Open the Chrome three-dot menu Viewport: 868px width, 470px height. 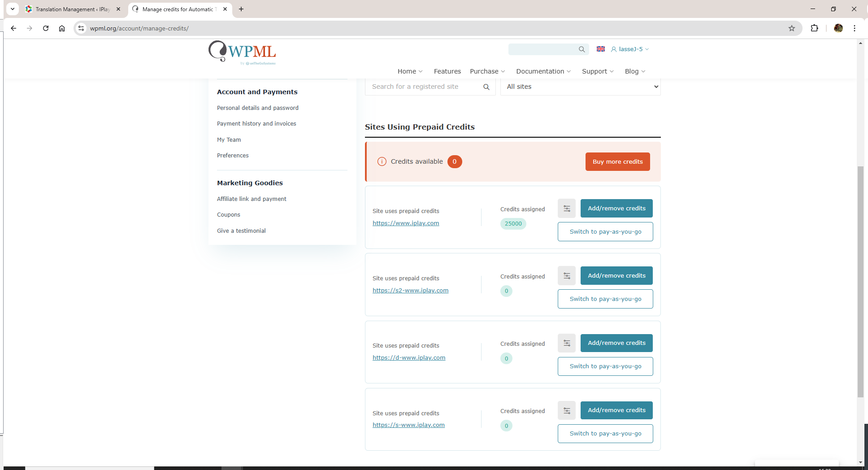point(855,28)
